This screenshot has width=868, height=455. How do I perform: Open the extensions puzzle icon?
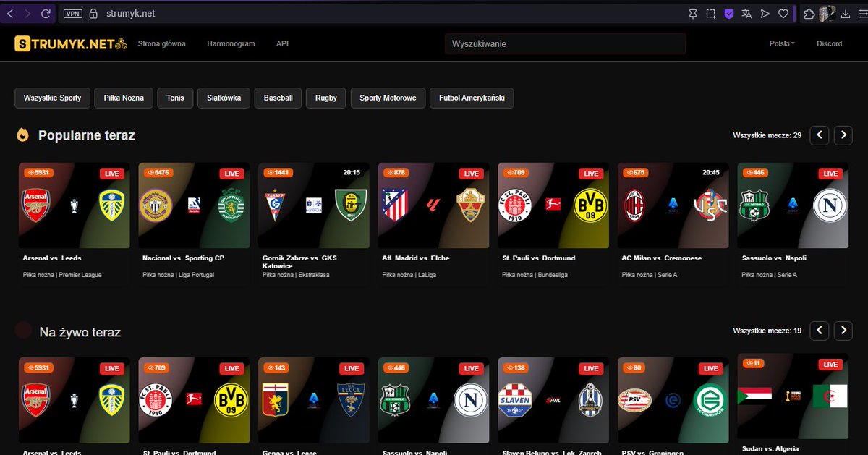tap(809, 13)
